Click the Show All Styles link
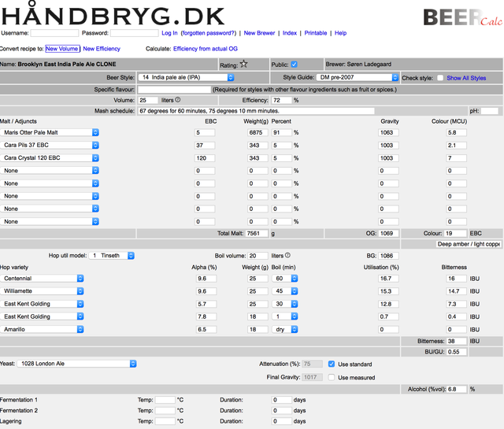The height and width of the screenshot is (429, 504). click(x=466, y=78)
